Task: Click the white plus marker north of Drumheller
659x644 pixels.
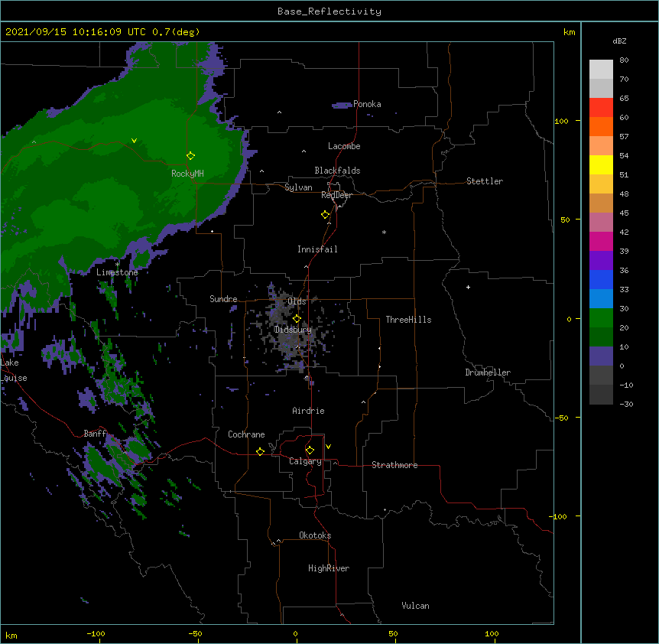Action: point(468,287)
